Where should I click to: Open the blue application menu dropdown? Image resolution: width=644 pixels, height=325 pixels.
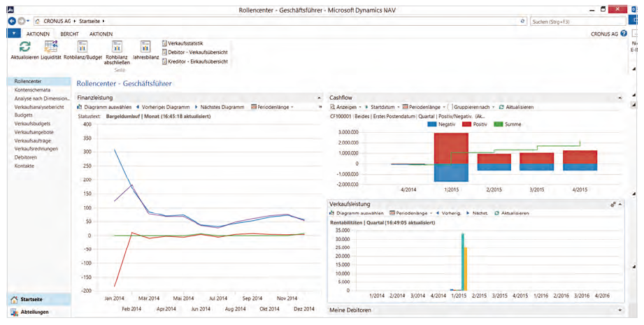coord(14,34)
